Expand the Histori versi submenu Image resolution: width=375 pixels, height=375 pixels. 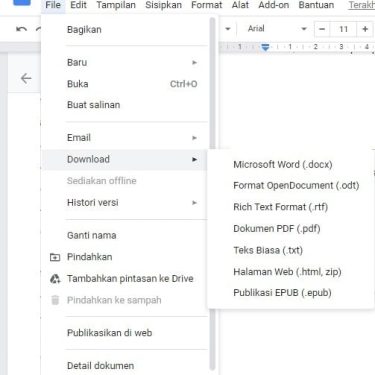click(125, 202)
